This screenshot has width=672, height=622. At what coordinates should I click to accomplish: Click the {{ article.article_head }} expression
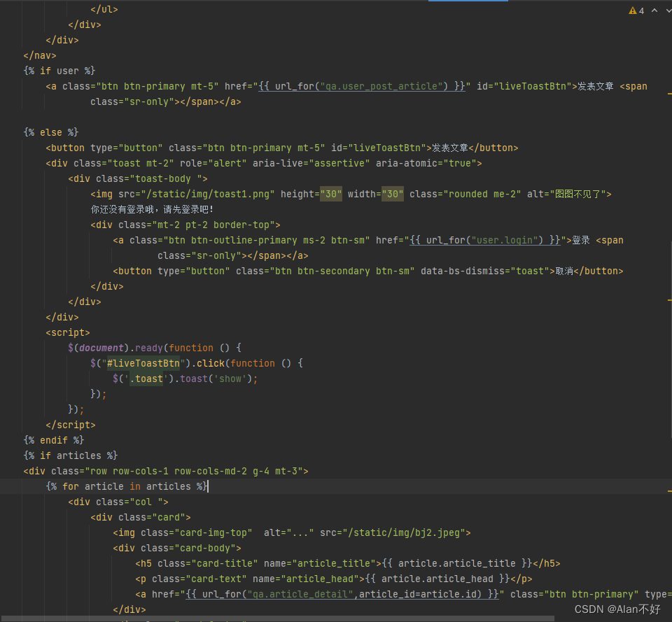(437, 579)
